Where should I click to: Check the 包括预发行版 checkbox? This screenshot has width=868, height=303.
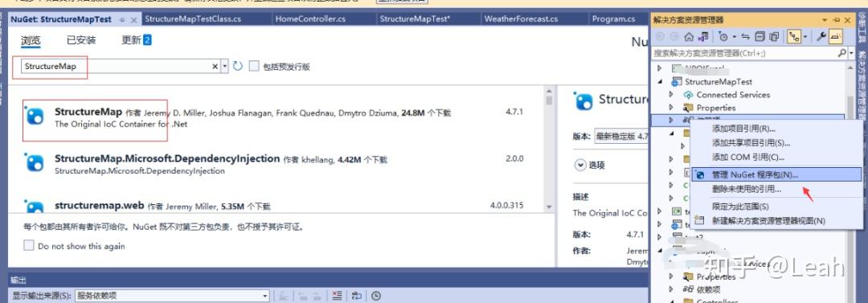point(254,66)
